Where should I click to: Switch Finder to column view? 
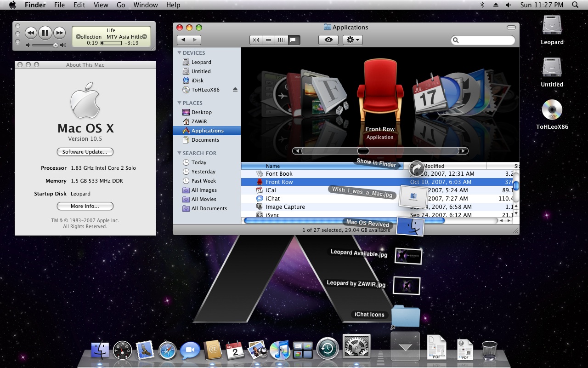pyautogui.click(x=281, y=40)
